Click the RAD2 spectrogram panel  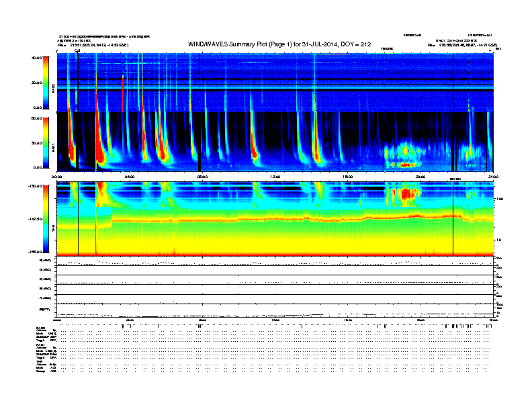pos(275,83)
